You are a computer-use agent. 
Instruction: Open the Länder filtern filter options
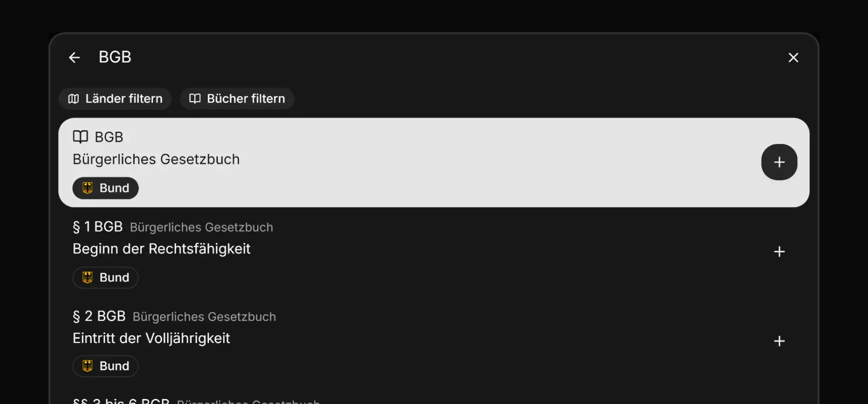pos(115,98)
